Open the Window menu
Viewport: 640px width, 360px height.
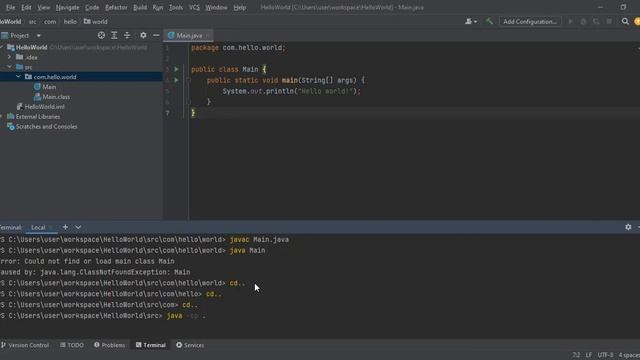click(216, 7)
